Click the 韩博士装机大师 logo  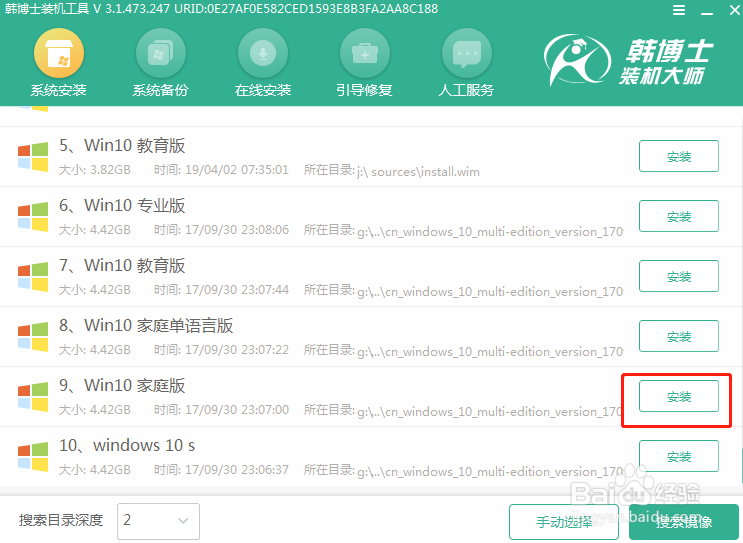(x=628, y=61)
